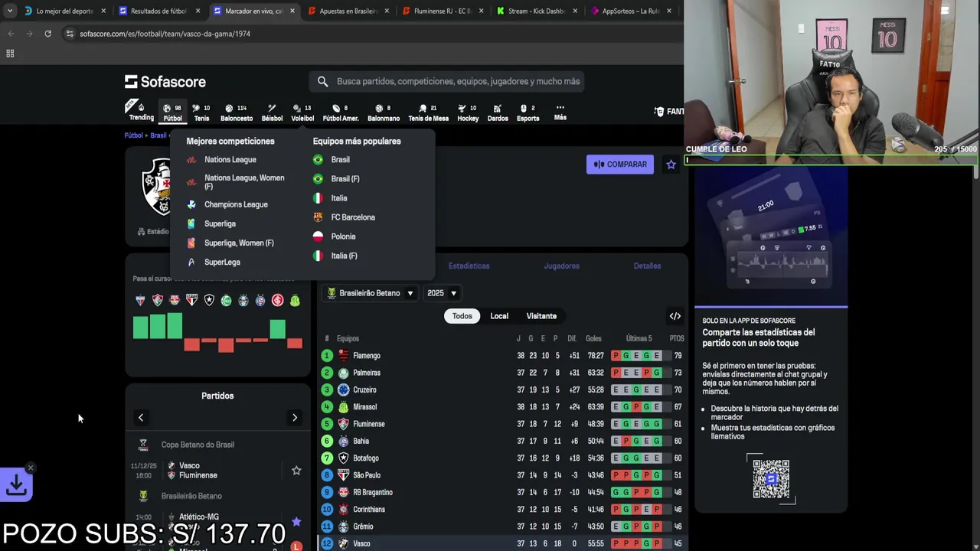Click the browser address bar URL
Image resolution: width=980 pixels, height=551 pixels.
165,34
